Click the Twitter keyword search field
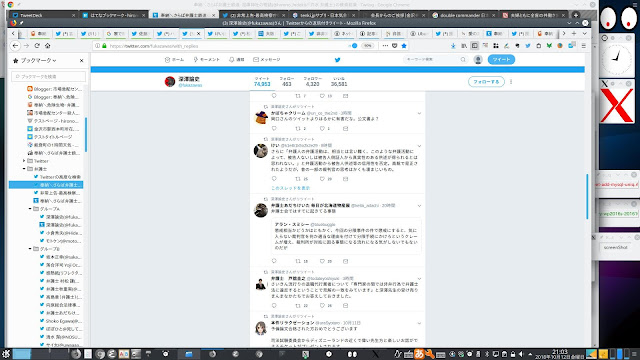 (435, 60)
